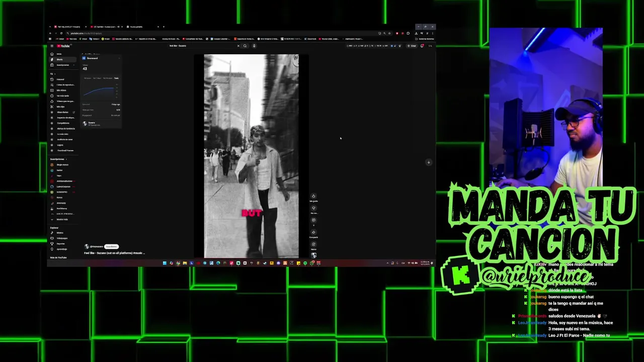Reload the page in the browser
The width and height of the screenshot is (644, 362).
[x=61, y=33]
